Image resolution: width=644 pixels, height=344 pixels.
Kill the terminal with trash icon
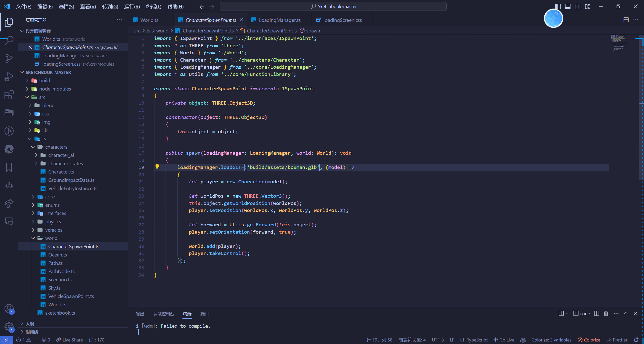point(606,313)
